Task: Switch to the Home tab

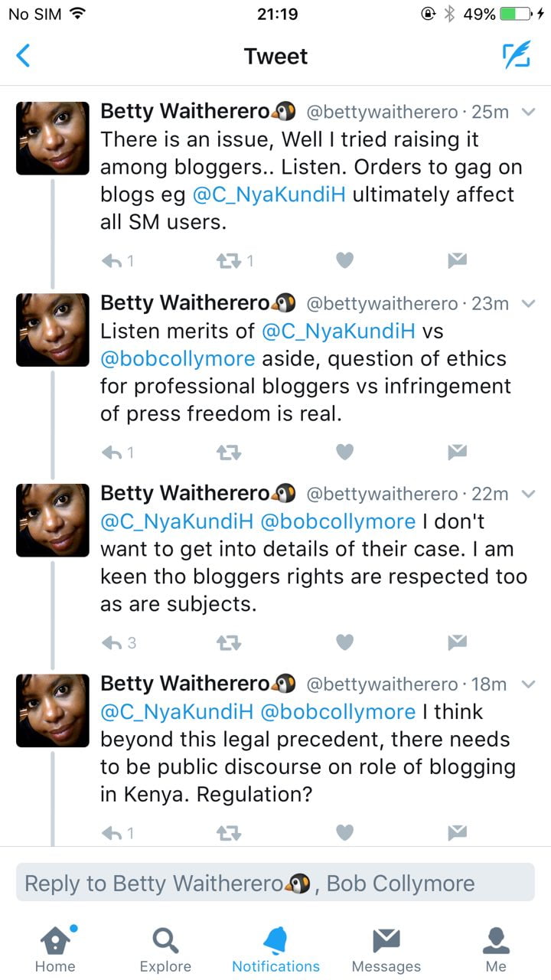Action: (x=54, y=949)
